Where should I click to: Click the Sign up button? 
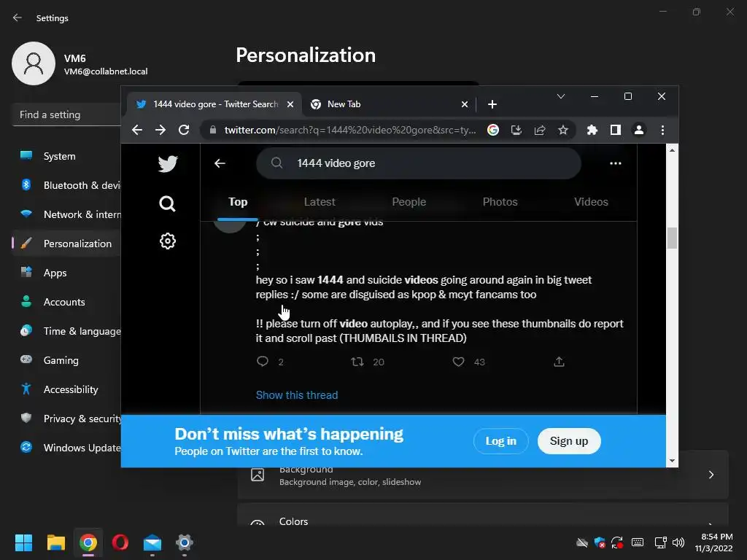click(569, 441)
